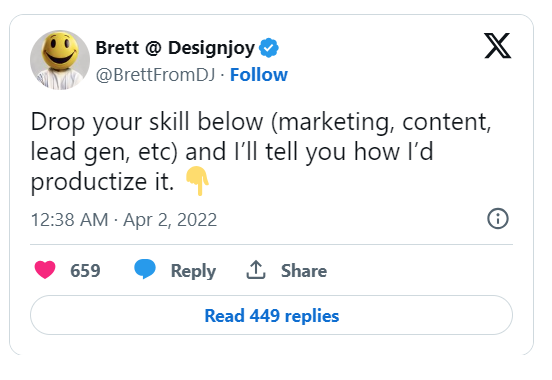Click the Reply label text
Image resolution: width=552 pixels, height=380 pixels.
[x=193, y=271]
